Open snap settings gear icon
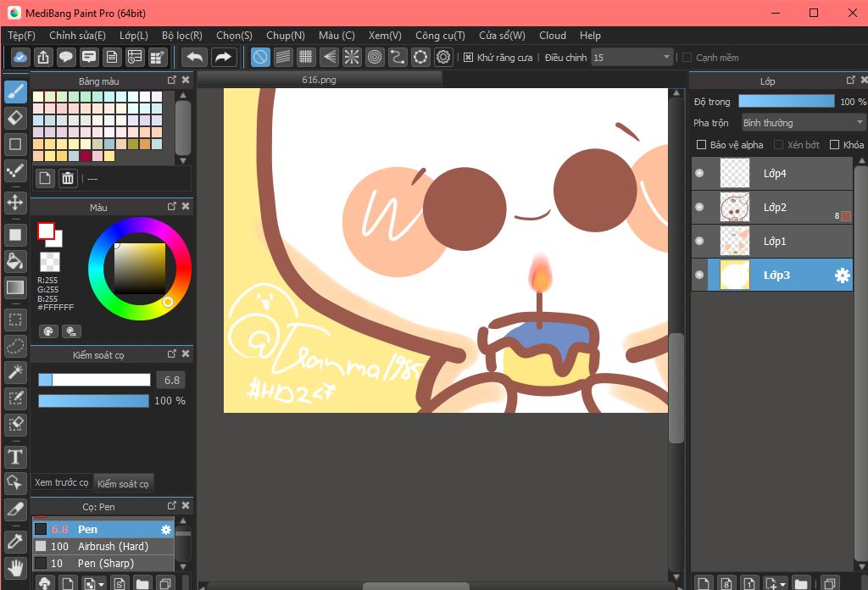The width and height of the screenshot is (868, 590). [x=443, y=57]
